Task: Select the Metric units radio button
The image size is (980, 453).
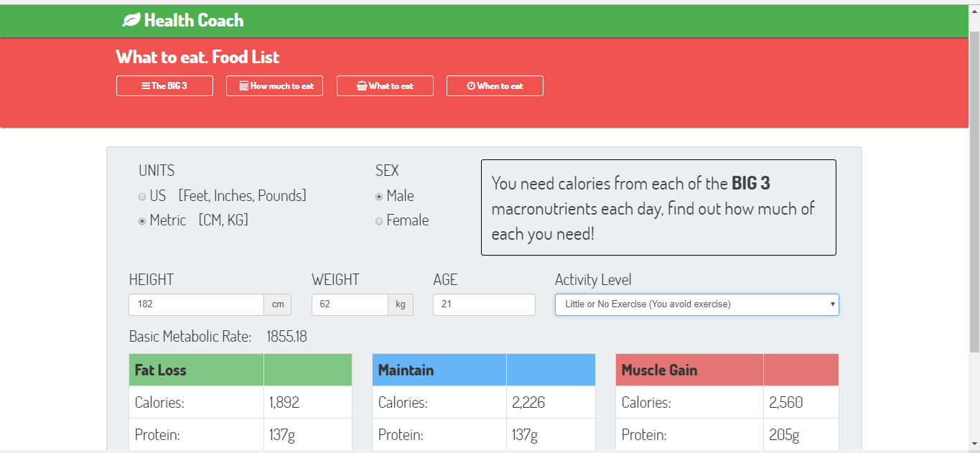Action: [142, 221]
